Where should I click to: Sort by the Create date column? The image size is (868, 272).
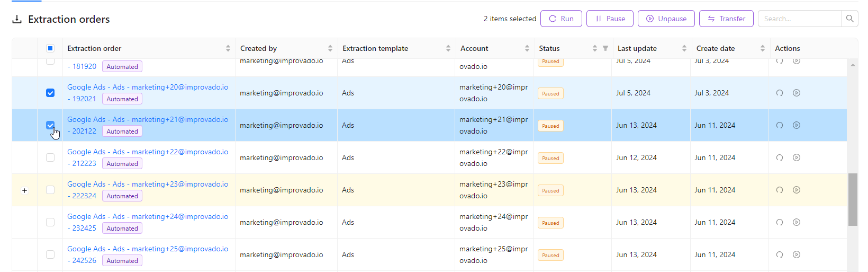click(762, 48)
